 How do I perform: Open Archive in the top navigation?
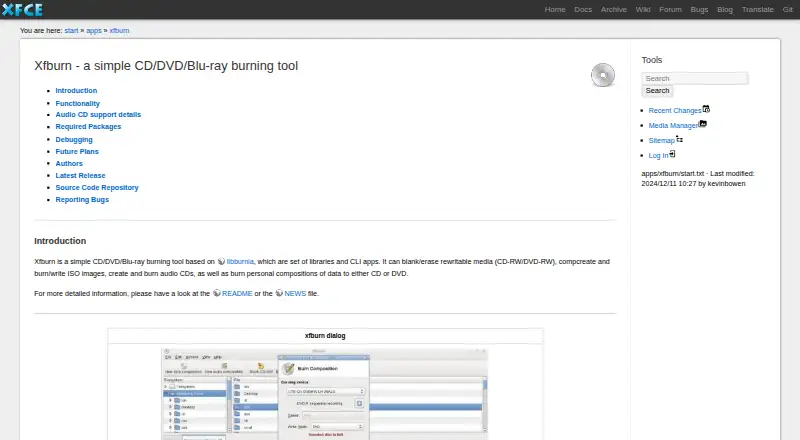coord(613,9)
